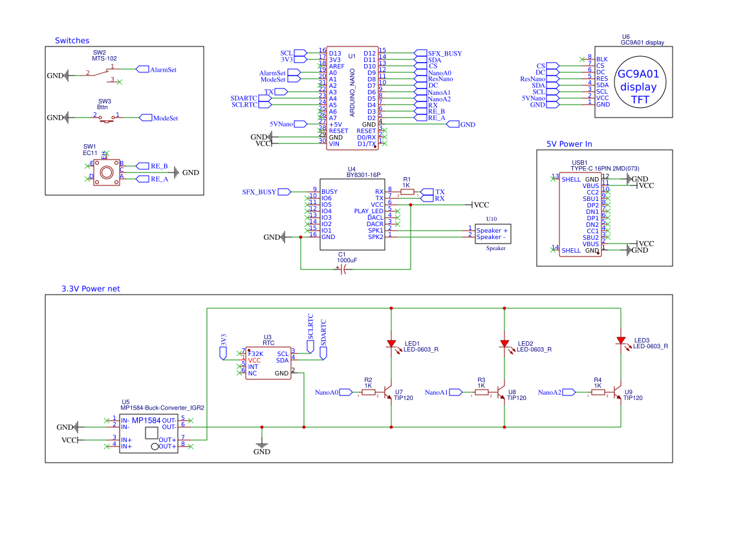Click the "F32K" pin name on the RTC
This screenshot has width=756, height=535.
pyautogui.click(x=255, y=354)
